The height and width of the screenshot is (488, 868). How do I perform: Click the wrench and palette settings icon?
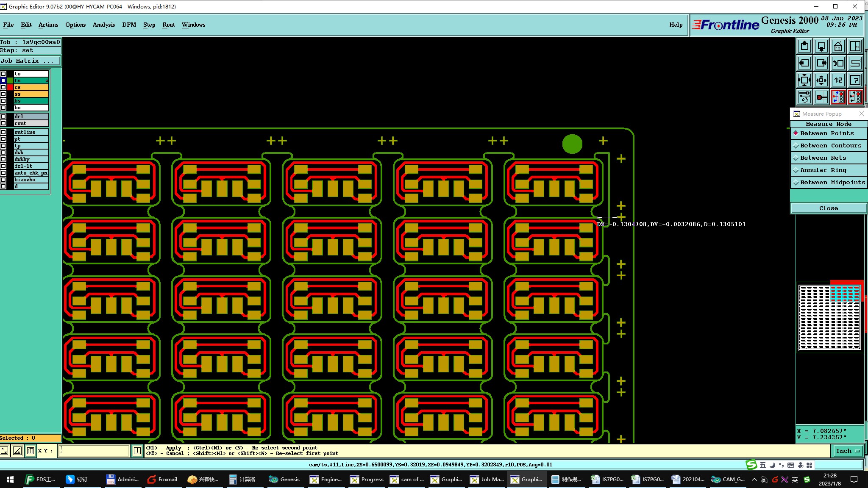(x=804, y=97)
